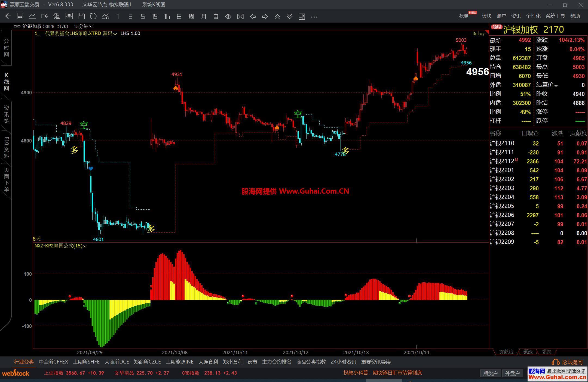Click the refresh circular arrow icon
The height and width of the screenshot is (382, 588).
click(93, 16)
